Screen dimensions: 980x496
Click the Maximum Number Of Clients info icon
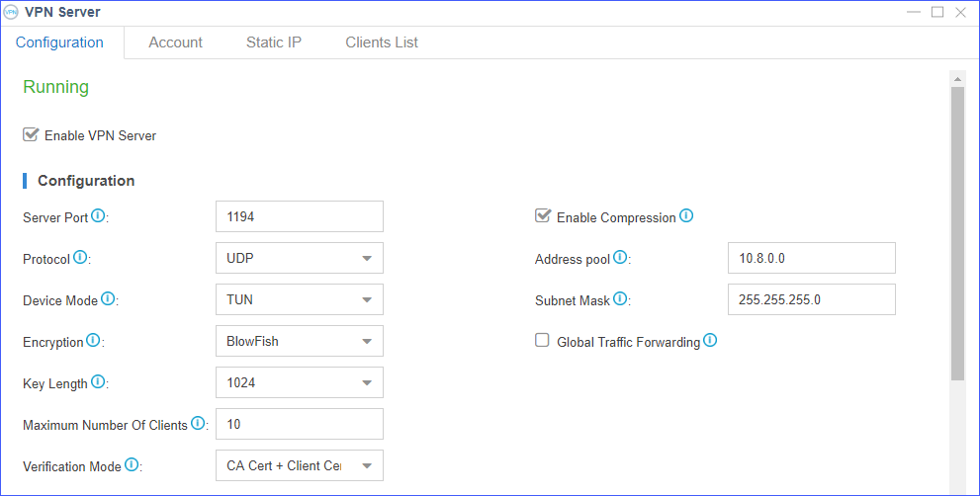pos(198,424)
